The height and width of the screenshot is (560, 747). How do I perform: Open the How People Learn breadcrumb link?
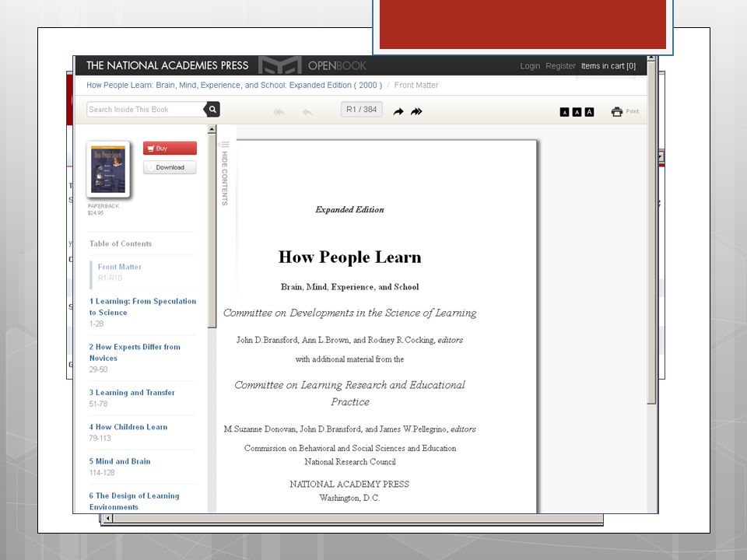pyautogui.click(x=234, y=86)
